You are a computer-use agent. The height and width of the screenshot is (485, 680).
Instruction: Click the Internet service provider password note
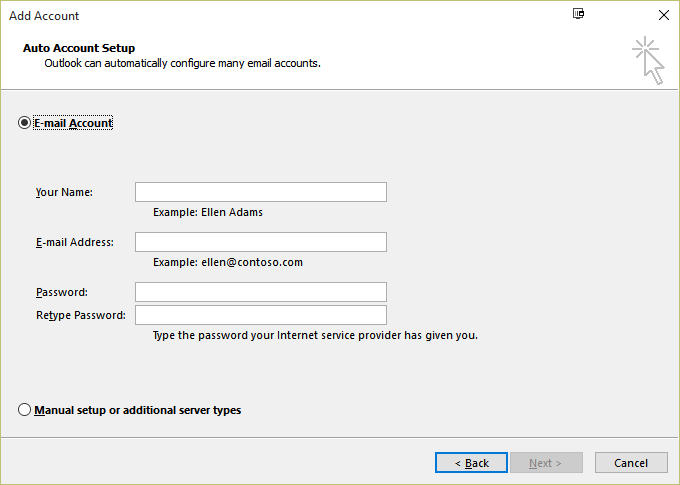[x=315, y=335]
